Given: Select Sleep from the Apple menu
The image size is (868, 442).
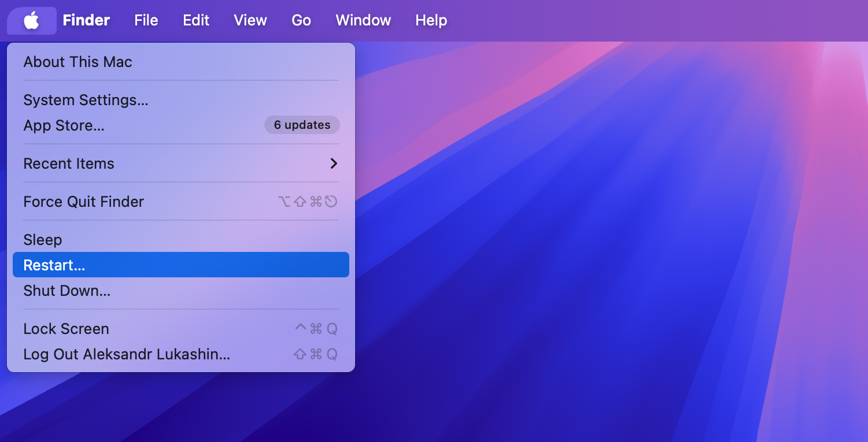Looking at the screenshot, I should pyautogui.click(x=181, y=240).
